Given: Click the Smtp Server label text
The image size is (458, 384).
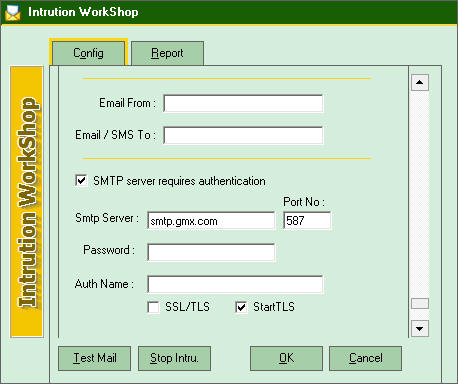Looking at the screenshot, I should point(107,218).
